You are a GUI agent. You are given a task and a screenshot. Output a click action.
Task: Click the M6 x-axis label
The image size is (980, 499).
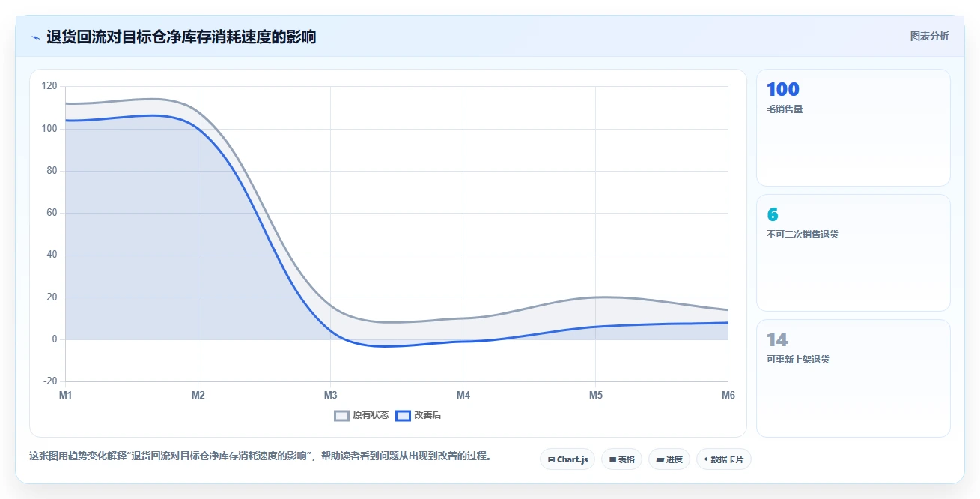728,395
